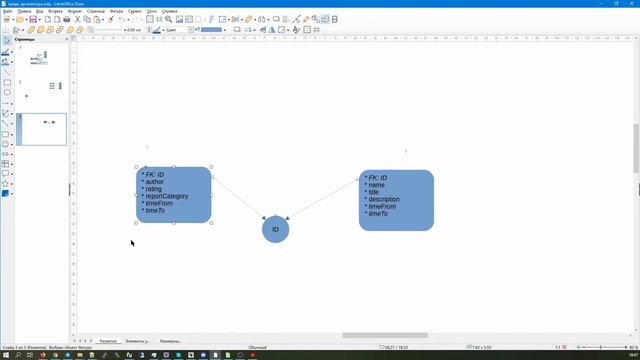640x360 pixels.
Task: Click the Insert image icon
Action: pos(180,20)
